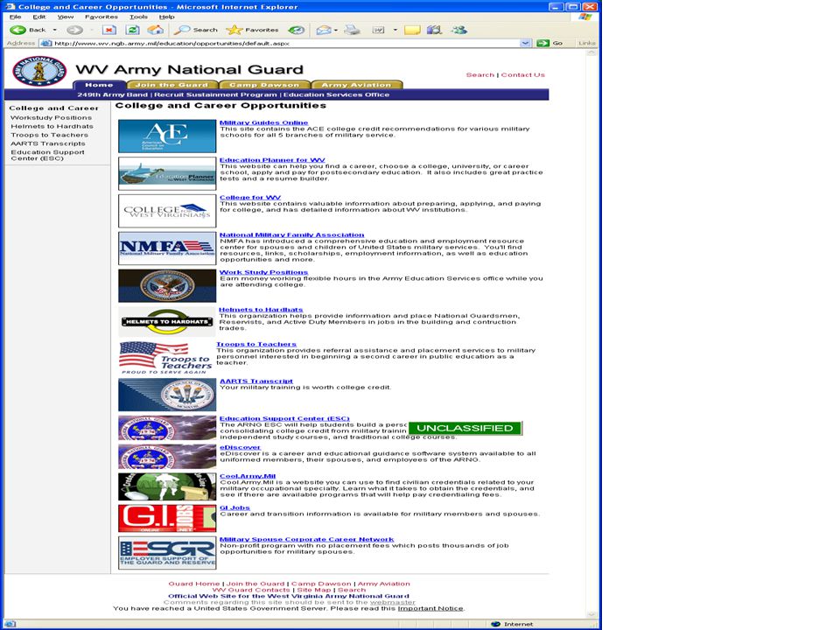Click the Refresh page icon
Screen dimensions: 840x630
(x=133, y=30)
